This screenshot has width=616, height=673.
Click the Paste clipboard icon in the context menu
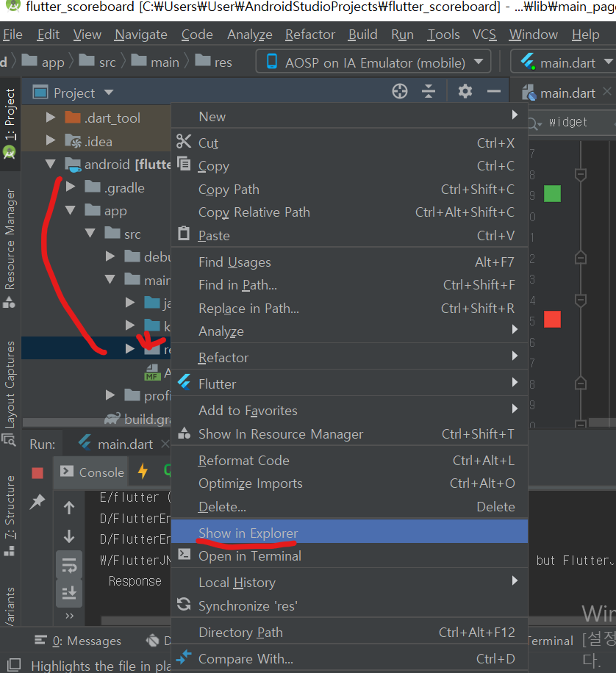click(184, 234)
